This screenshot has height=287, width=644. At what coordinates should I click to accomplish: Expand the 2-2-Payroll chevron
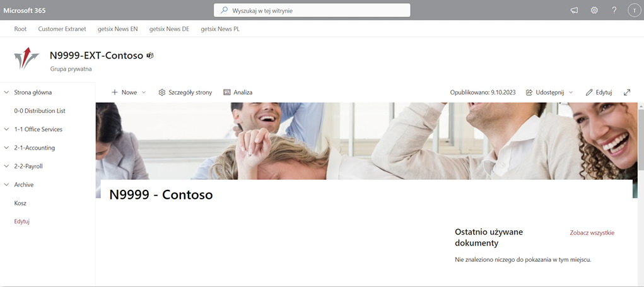click(6, 167)
